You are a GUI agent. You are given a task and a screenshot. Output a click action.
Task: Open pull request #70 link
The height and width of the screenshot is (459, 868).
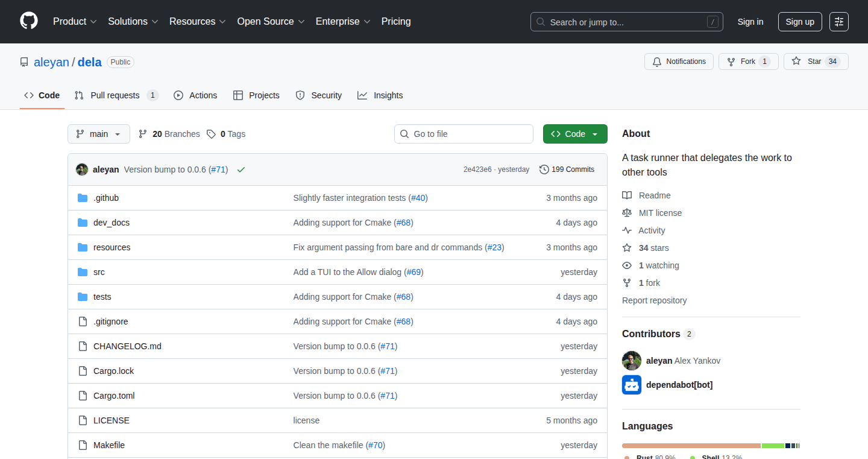376,445
